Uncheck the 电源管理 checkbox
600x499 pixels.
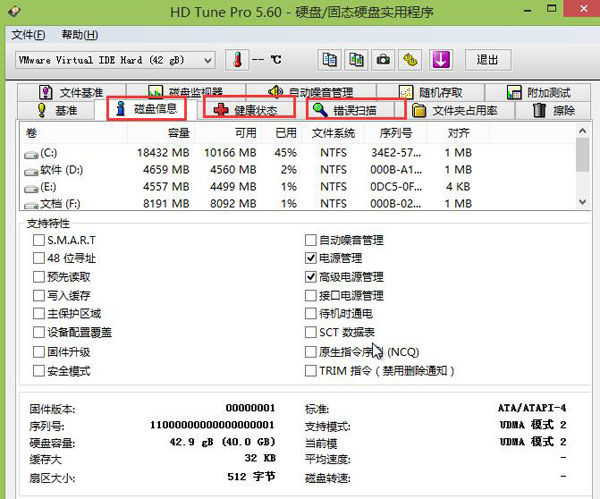(x=311, y=258)
